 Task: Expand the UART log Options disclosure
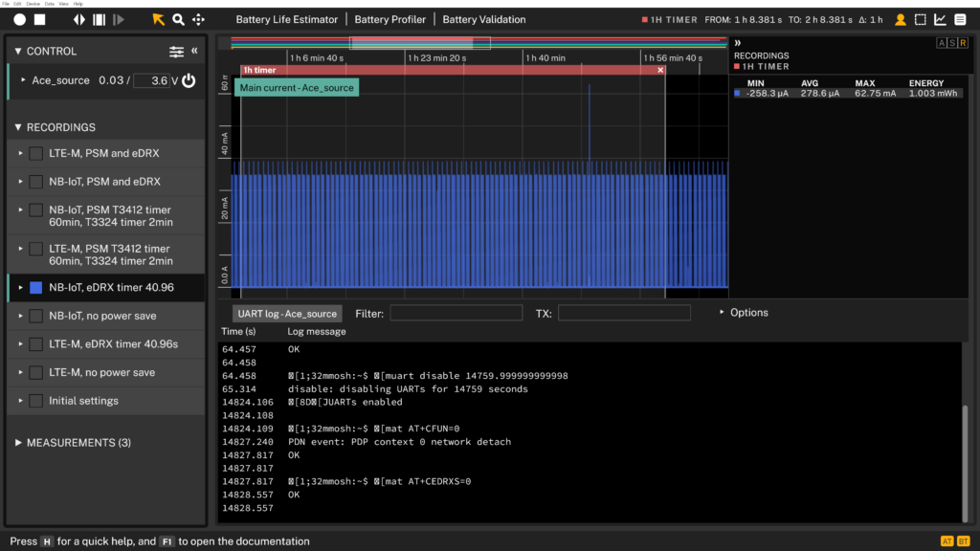click(743, 313)
